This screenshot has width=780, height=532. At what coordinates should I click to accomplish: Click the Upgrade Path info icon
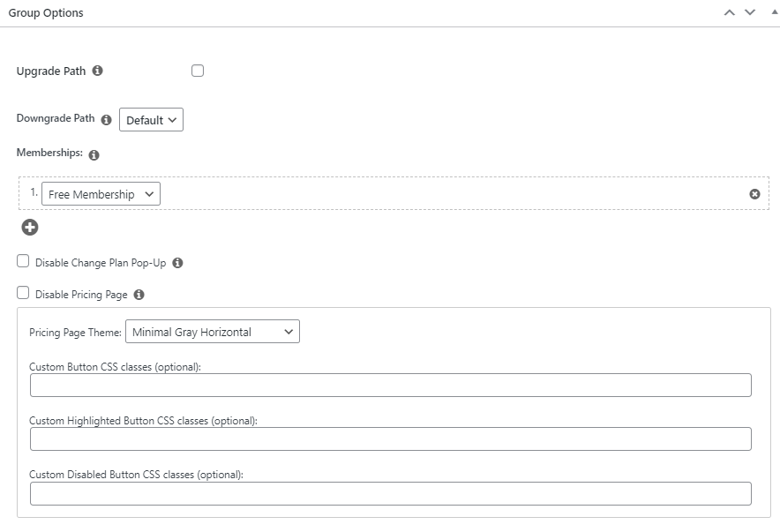[x=97, y=71]
